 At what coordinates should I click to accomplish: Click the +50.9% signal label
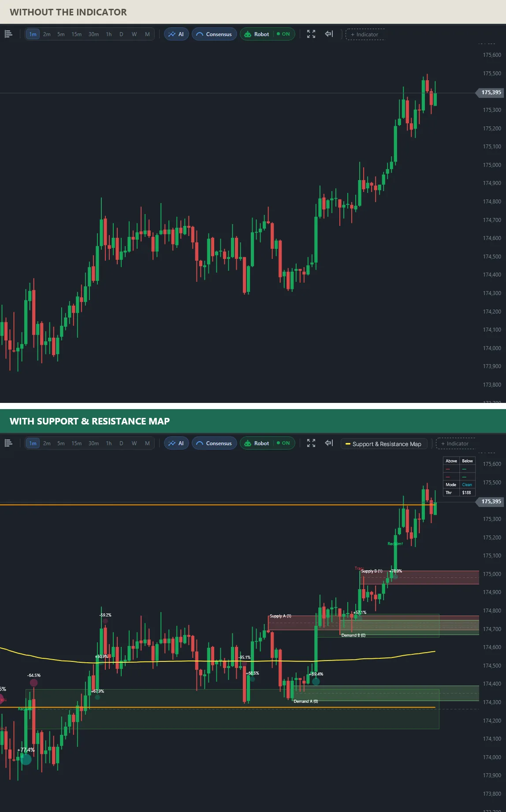101,657
